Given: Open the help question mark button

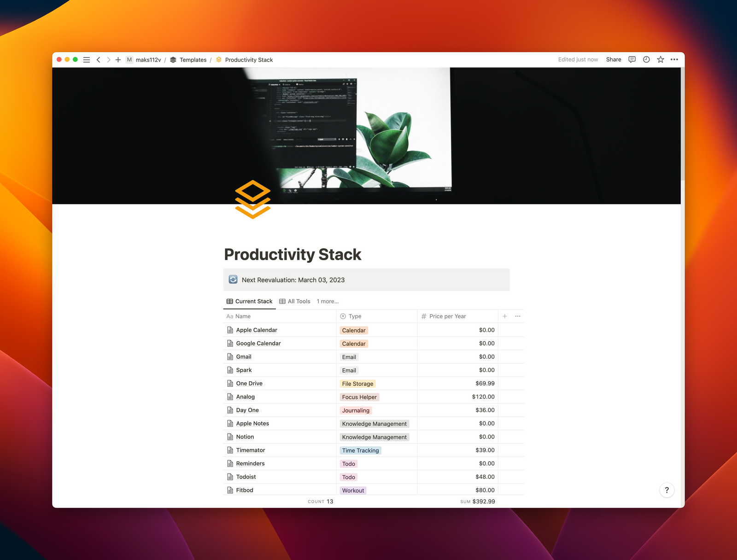Looking at the screenshot, I should point(667,490).
